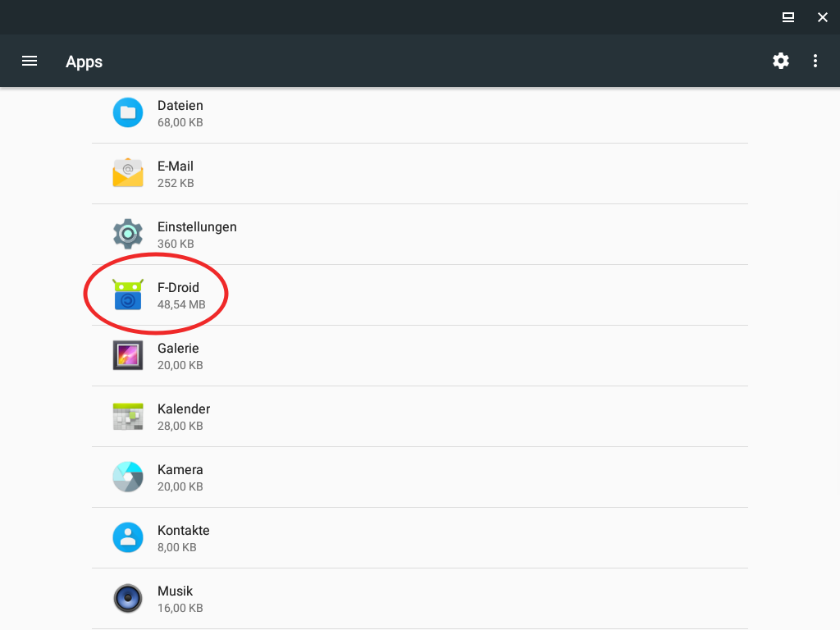The width and height of the screenshot is (840, 630).
Task: Click the Kontakte person icon
Action: pyautogui.click(x=128, y=537)
